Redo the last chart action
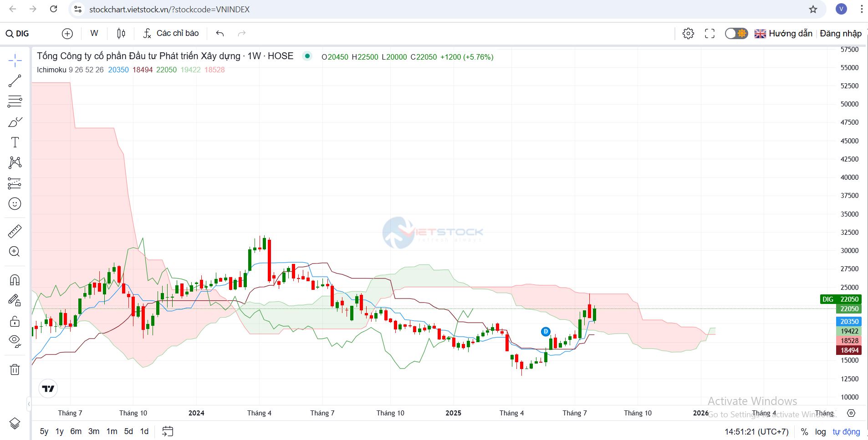 pyautogui.click(x=242, y=33)
